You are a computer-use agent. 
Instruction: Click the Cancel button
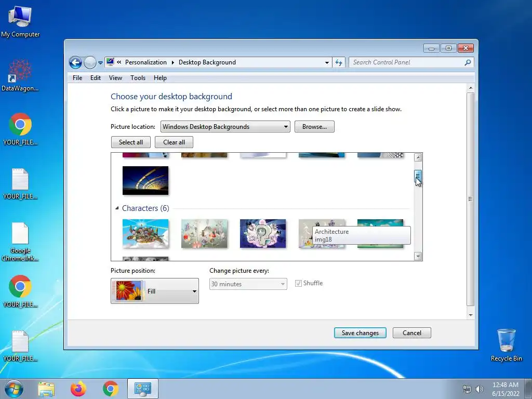(412, 333)
